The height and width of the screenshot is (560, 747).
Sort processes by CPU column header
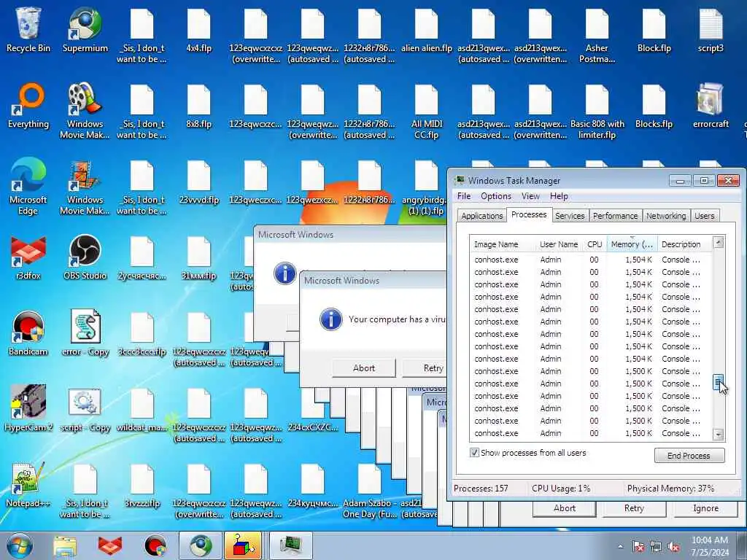[x=594, y=244]
